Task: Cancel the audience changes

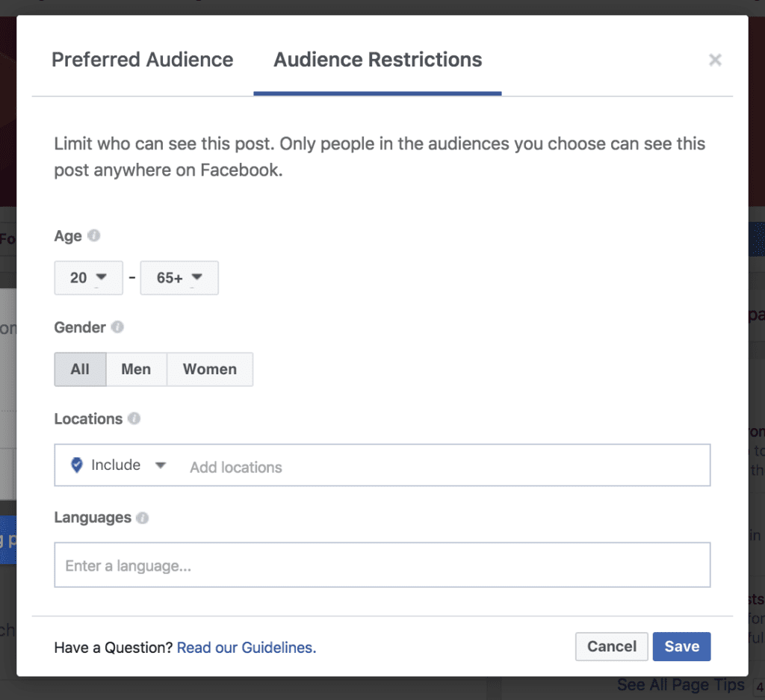Action: pos(611,646)
